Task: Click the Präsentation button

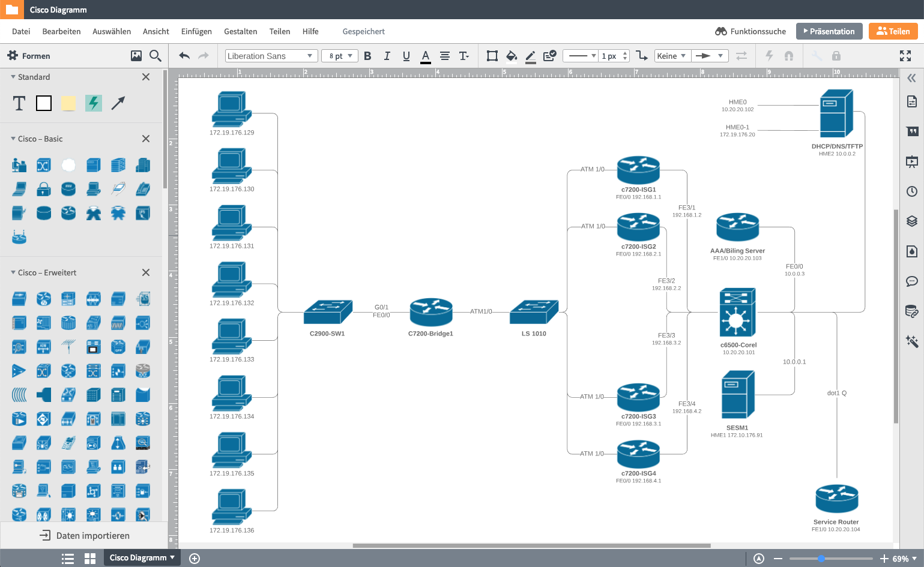Action: 829,31
